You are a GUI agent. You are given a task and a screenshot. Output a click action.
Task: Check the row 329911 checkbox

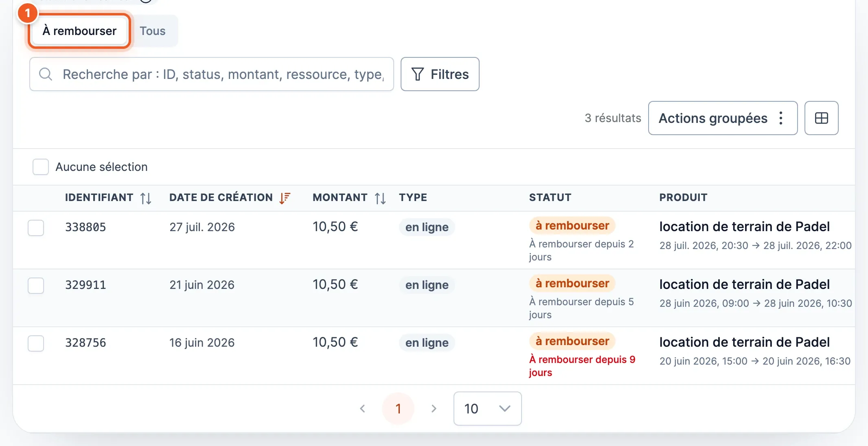tap(36, 286)
